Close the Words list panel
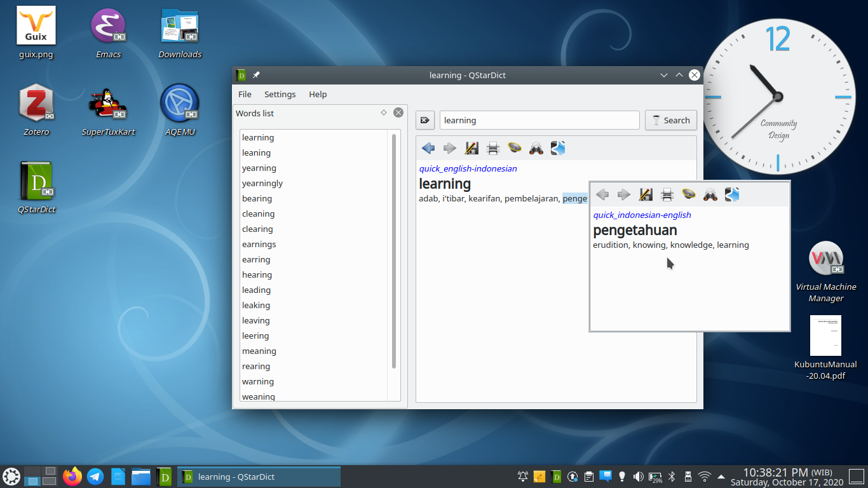This screenshot has width=868, height=488. 398,112
